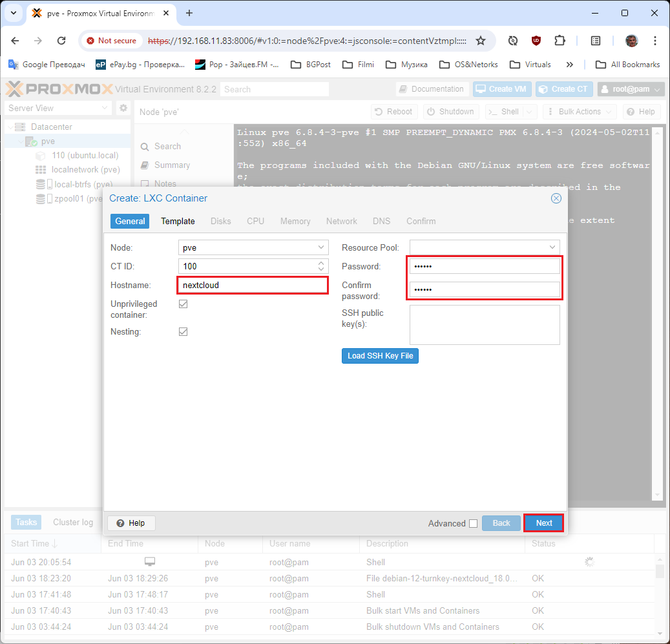Select container 110 (ubuntu.local)
670x644 pixels.
click(x=85, y=156)
